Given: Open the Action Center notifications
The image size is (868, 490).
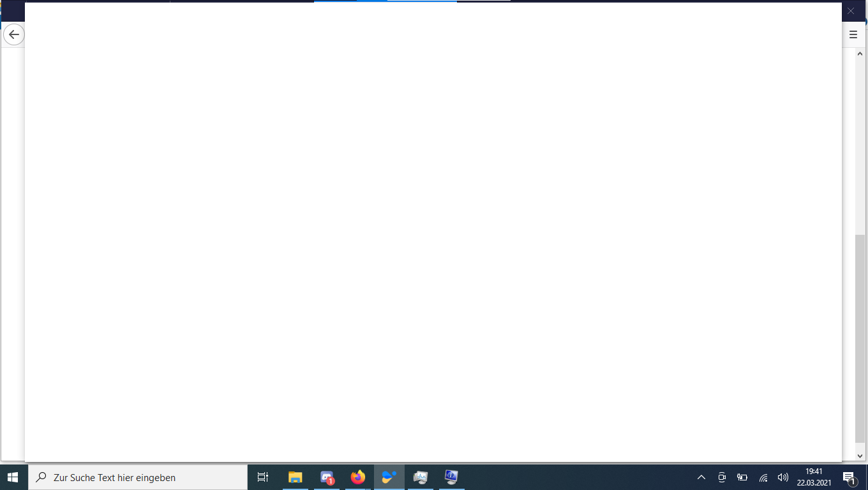Looking at the screenshot, I should point(849,477).
